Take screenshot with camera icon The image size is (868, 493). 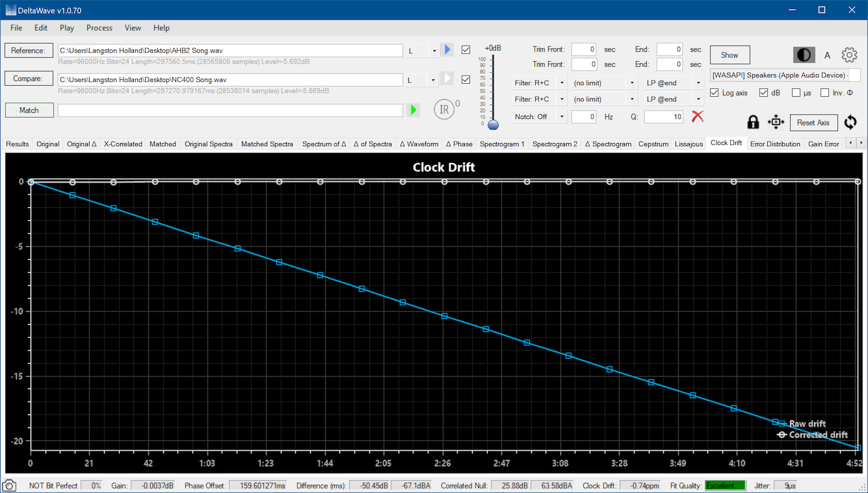tap(10, 486)
